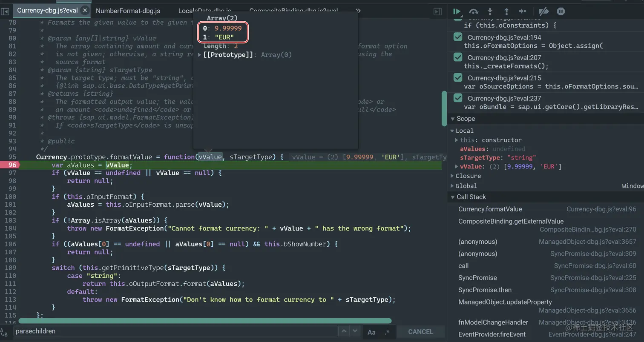Select the SyncPromise stack frame at line 225
Screen dimensions: 644x342
click(477, 278)
